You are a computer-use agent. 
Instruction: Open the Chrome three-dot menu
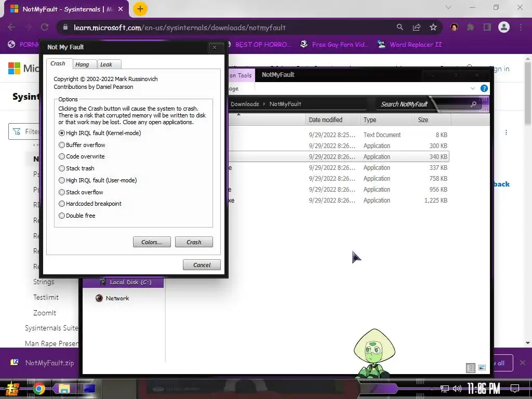(521, 28)
